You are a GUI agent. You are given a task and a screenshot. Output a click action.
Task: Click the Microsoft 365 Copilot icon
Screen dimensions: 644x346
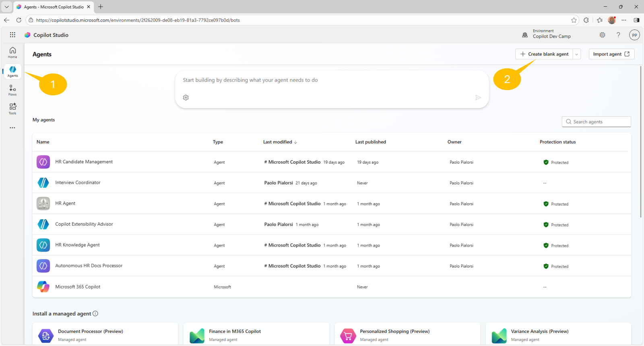pyautogui.click(x=43, y=286)
